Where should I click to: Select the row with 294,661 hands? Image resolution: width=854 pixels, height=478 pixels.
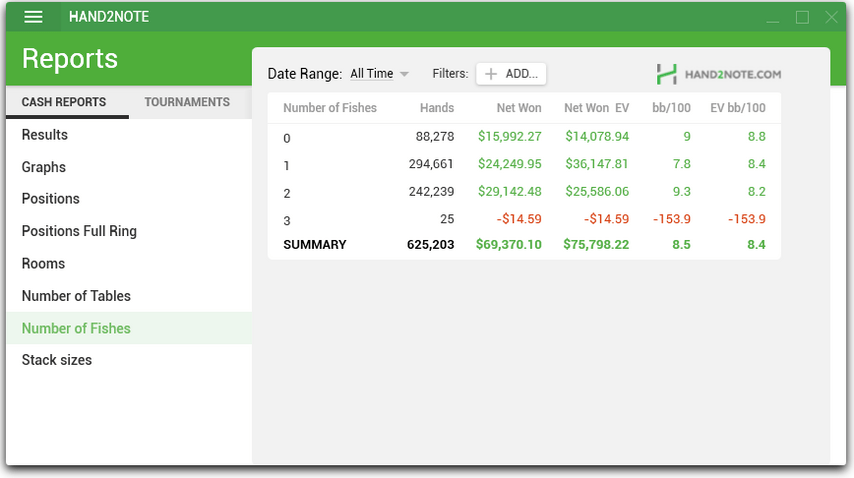(x=524, y=164)
